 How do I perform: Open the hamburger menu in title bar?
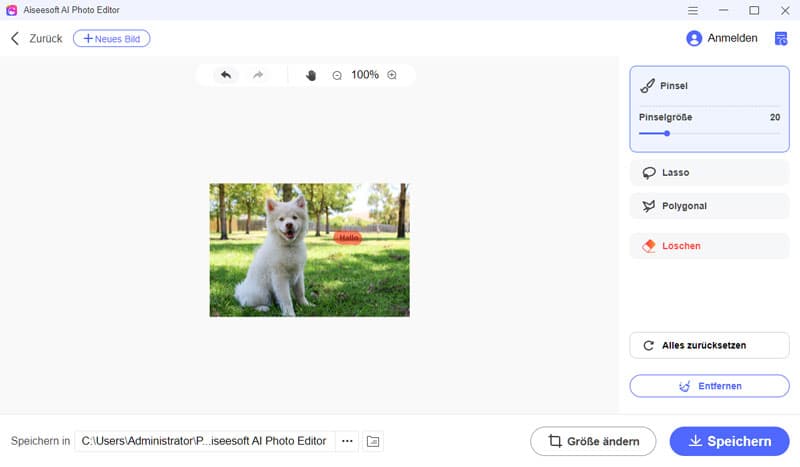coord(693,10)
